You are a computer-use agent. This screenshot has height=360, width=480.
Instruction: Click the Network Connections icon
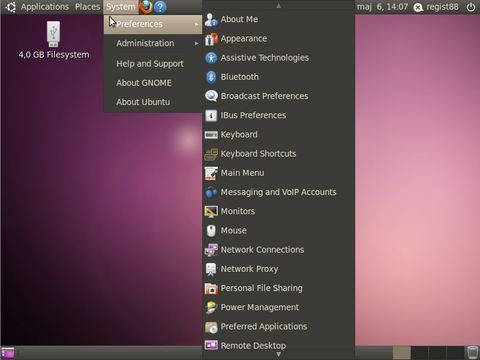coord(211,250)
